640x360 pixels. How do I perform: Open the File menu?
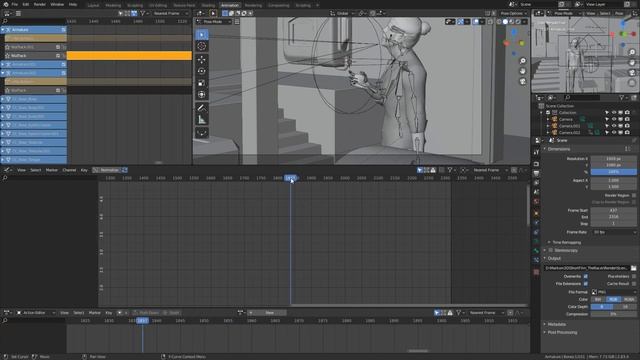point(15,4)
